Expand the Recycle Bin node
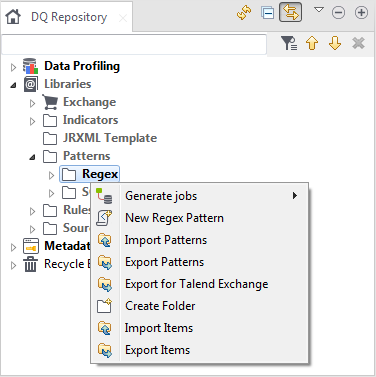This screenshot has width=376, height=377. point(13,265)
